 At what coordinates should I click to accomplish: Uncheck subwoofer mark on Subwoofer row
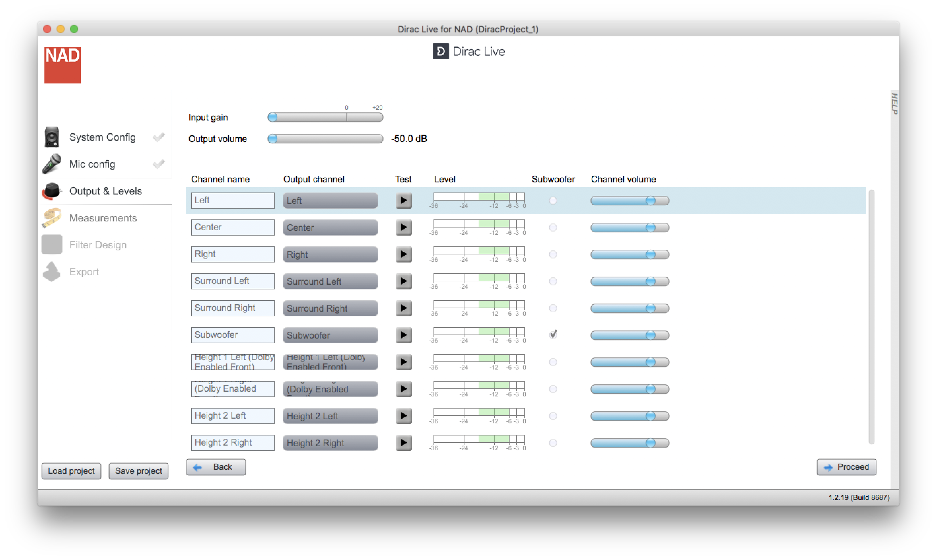point(553,335)
